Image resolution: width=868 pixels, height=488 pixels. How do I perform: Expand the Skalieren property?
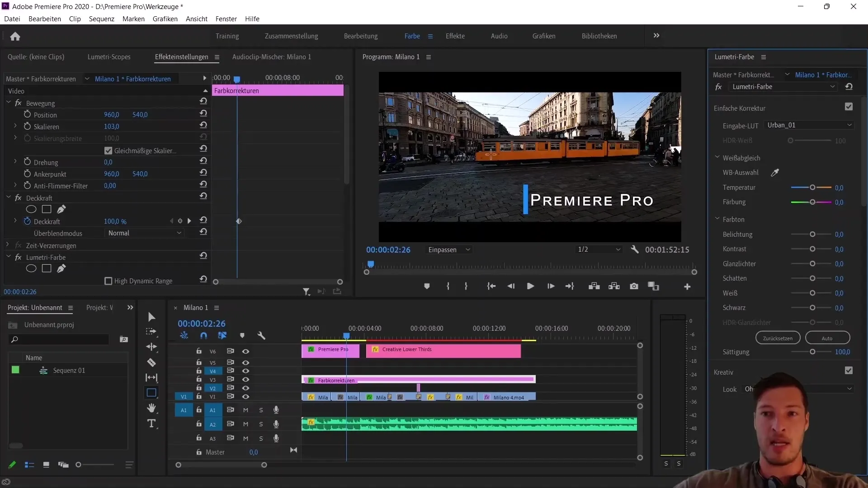(15, 126)
